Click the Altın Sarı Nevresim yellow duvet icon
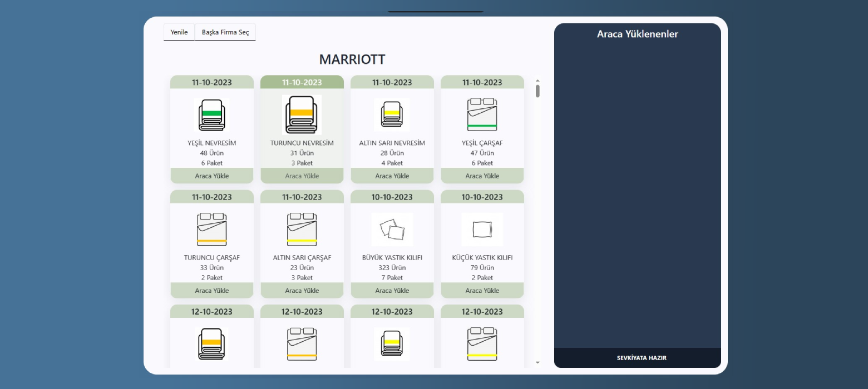Screen dimensions: 868x389 (x=392, y=115)
